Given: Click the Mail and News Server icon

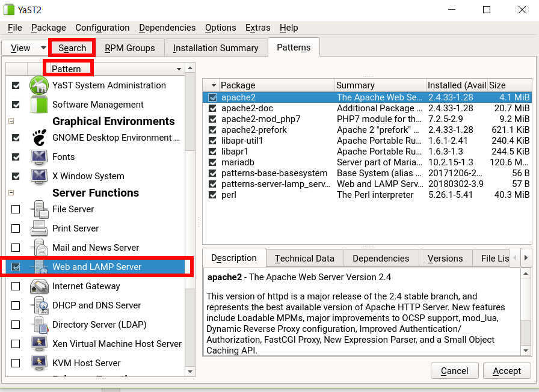Looking at the screenshot, I should click(x=39, y=248).
